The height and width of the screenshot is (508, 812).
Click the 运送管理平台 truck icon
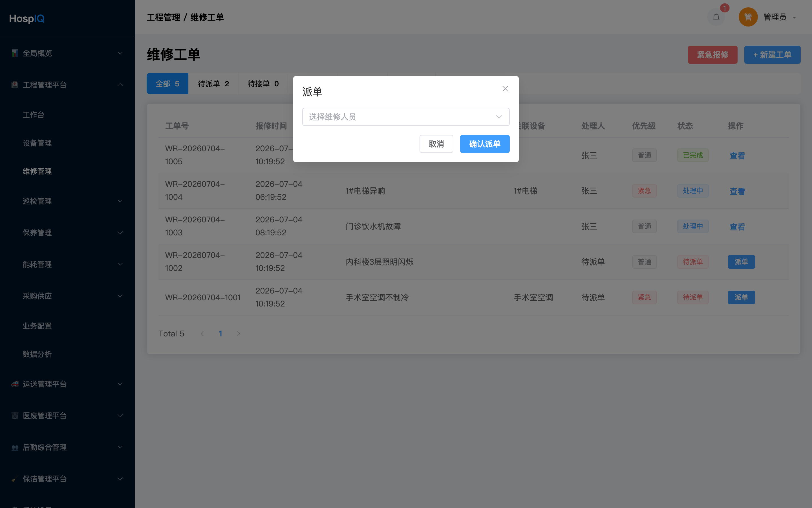tap(15, 384)
